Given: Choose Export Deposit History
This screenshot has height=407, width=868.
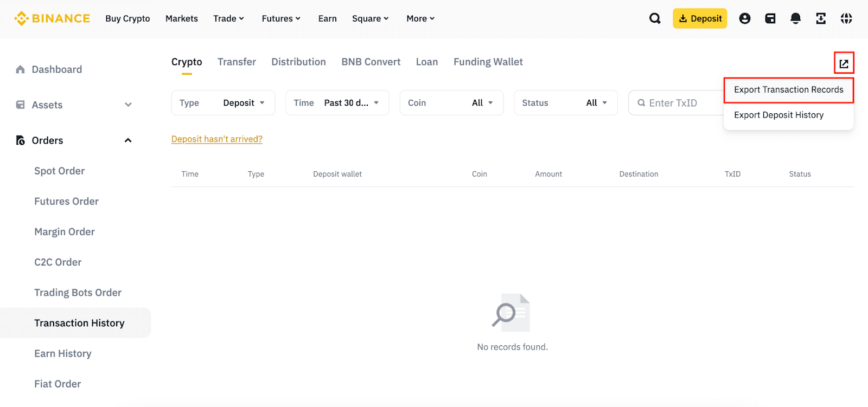Looking at the screenshot, I should click(x=779, y=115).
